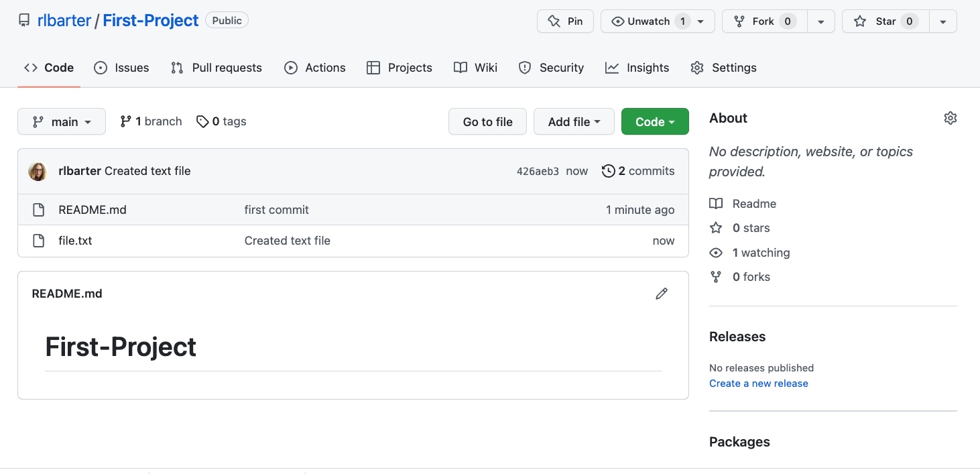The height and width of the screenshot is (474, 980).
Task: Click the Go to file button
Action: (x=487, y=121)
